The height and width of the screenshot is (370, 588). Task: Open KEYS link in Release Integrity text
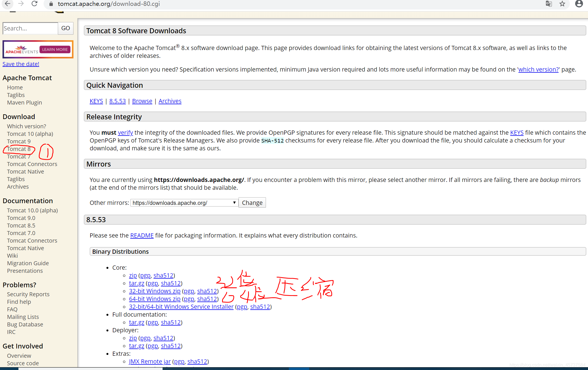(x=517, y=133)
